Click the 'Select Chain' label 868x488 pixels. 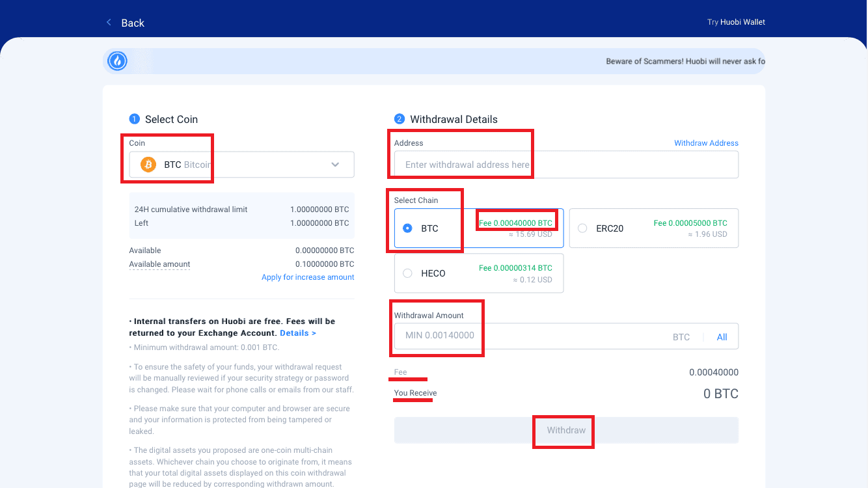[416, 200]
